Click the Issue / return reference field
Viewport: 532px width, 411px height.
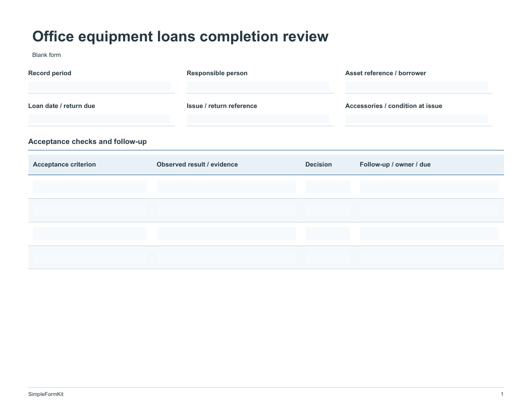pos(258,119)
